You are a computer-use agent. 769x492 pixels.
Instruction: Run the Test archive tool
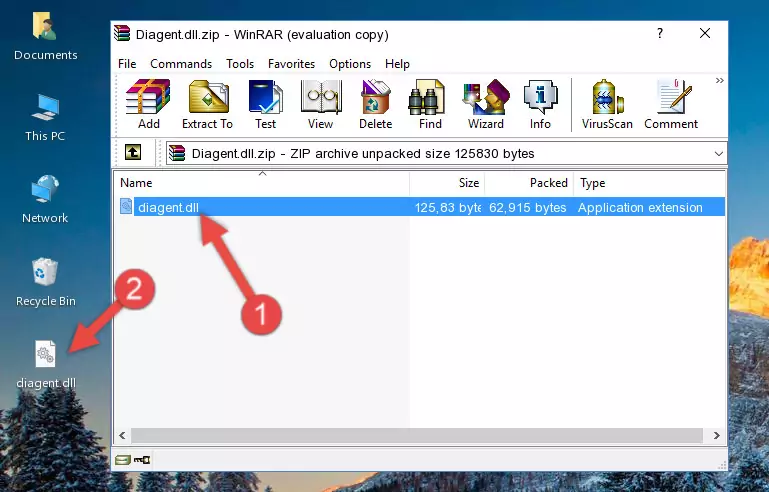pyautogui.click(x=265, y=104)
